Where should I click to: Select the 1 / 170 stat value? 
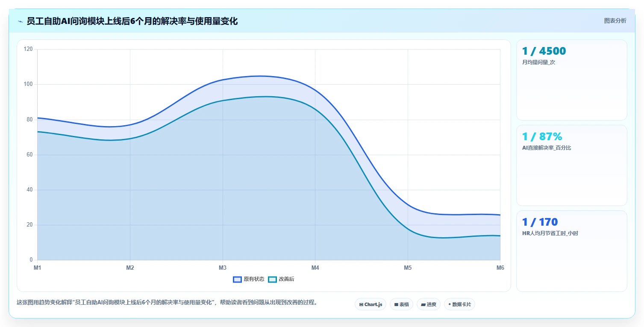[x=540, y=222]
